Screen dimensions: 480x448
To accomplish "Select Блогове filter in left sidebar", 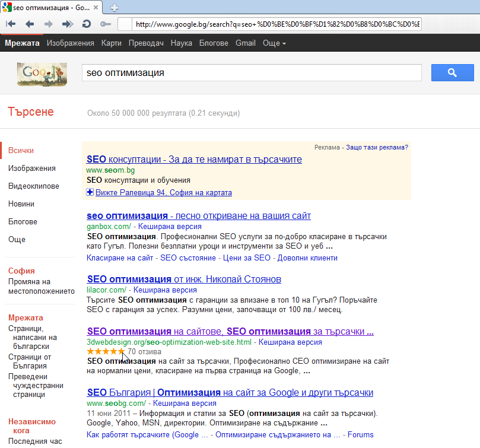I will (x=23, y=222).
